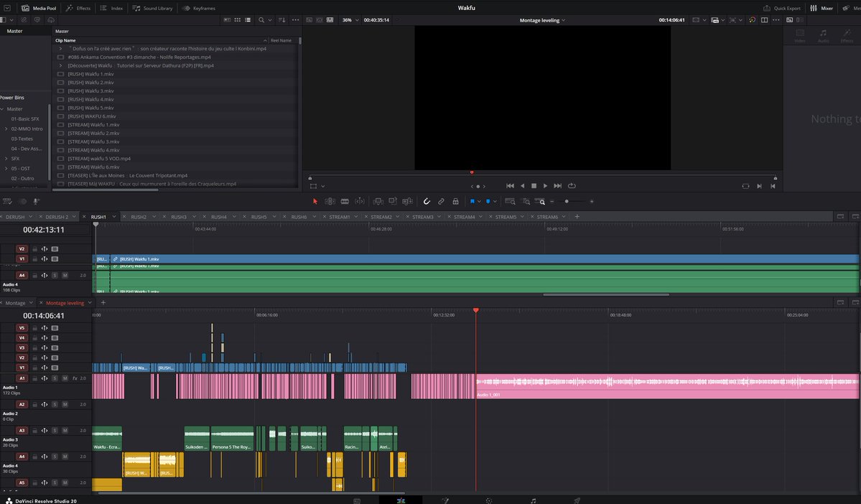
Task: Choose the Blade edit mode tool
Action: 345,202
